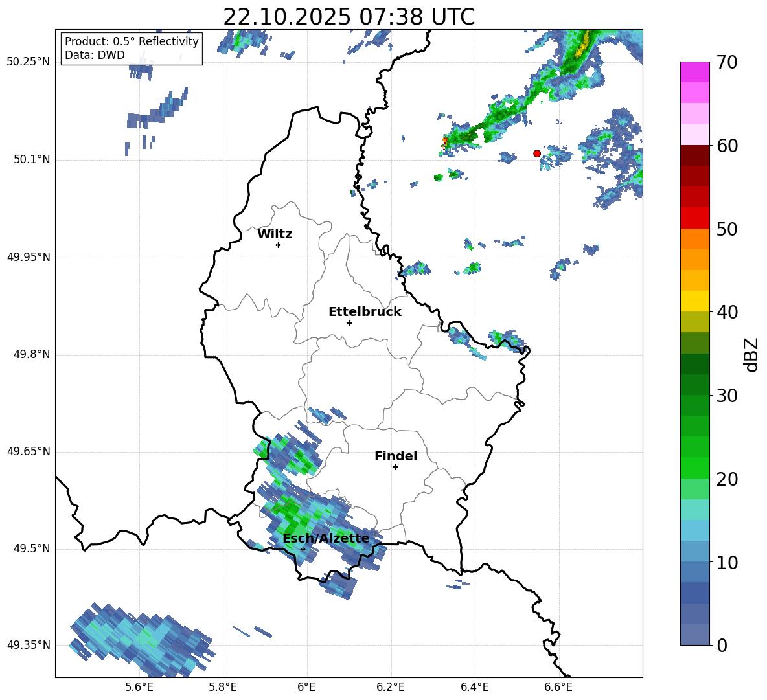The height and width of the screenshot is (700, 767).
Task: Click the yellow colorbar segment at 40
Action: point(694,301)
